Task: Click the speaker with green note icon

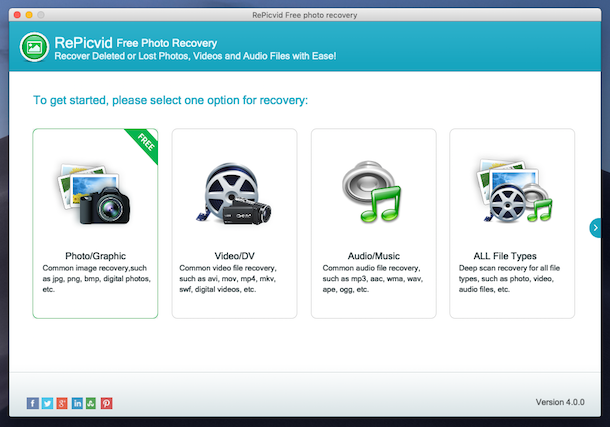Action: 372,192
